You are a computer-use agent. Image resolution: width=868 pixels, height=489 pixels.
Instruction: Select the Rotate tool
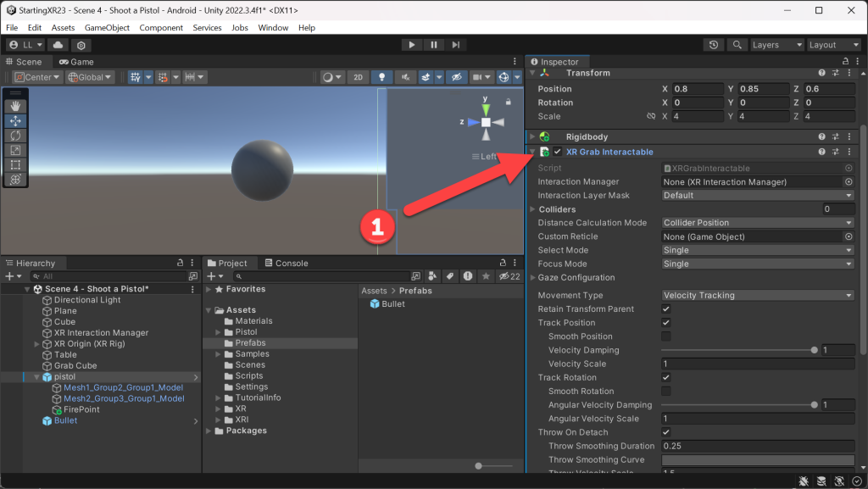pyautogui.click(x=15, y=136)
